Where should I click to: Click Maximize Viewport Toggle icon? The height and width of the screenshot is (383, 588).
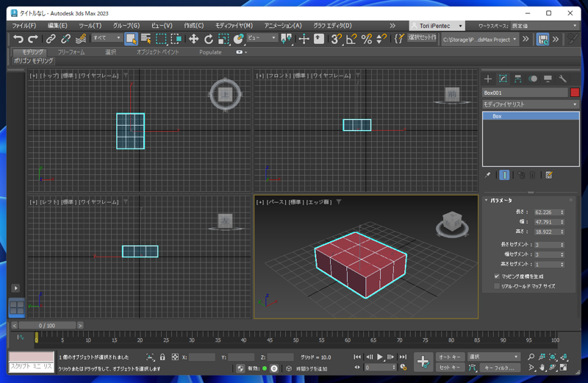point(563,368)
